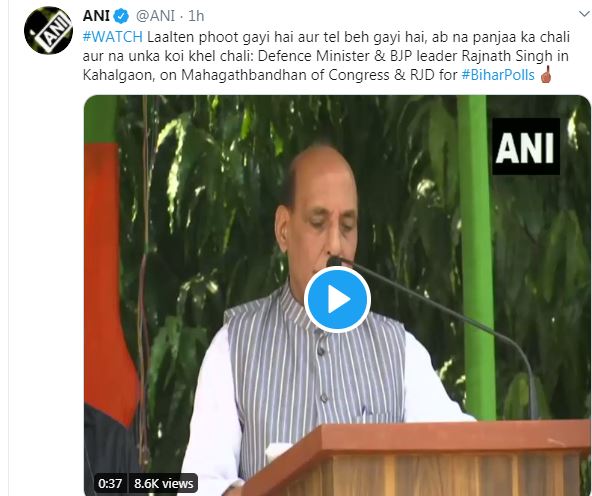Click the 8.6K views counter
592x496 pixels.
(x=164, y=484)
